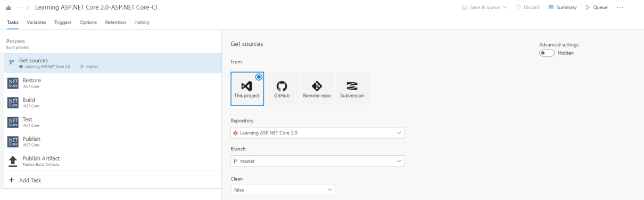Toggle the Advanced settings switch
The width and height of the screenshot is (644, 200).
click(547, 53)
